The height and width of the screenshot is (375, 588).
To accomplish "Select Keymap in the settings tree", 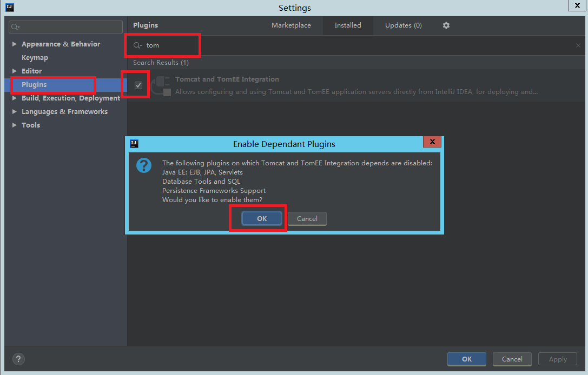I will (x=35, y=58).
